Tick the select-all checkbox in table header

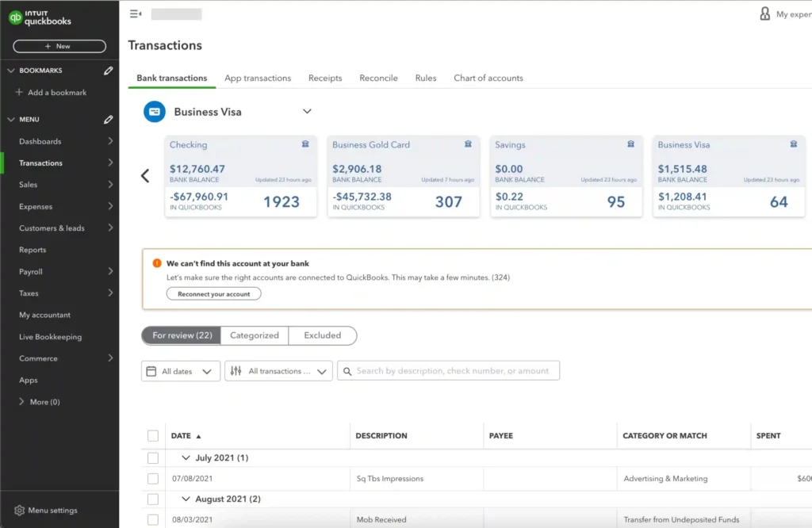click(x=153, y=436)
